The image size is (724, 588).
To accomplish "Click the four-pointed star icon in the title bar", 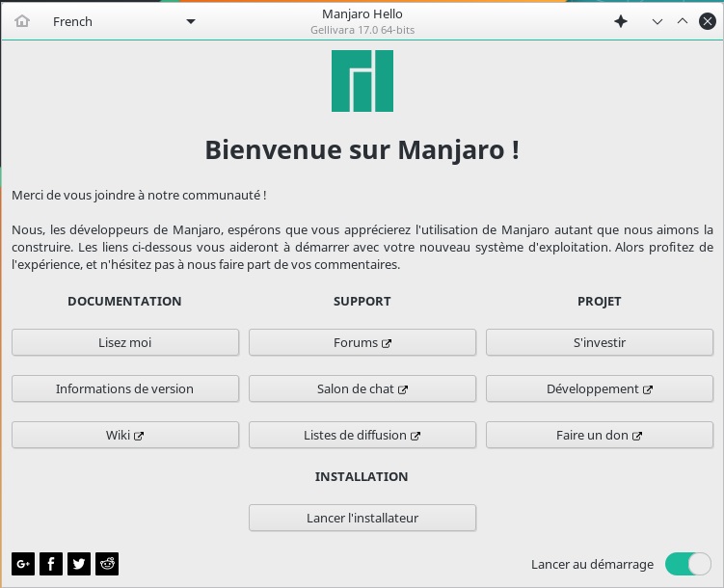I will tap(621, 21).
